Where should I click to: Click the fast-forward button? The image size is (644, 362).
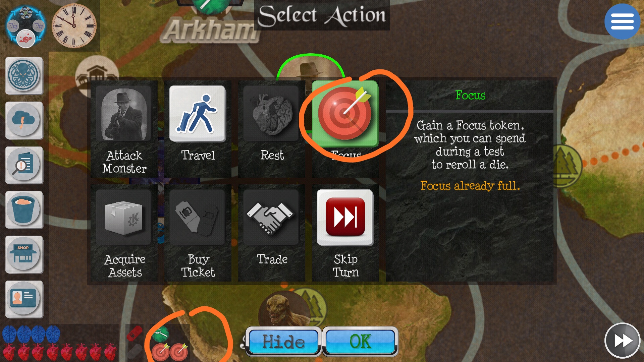[623, 341]
